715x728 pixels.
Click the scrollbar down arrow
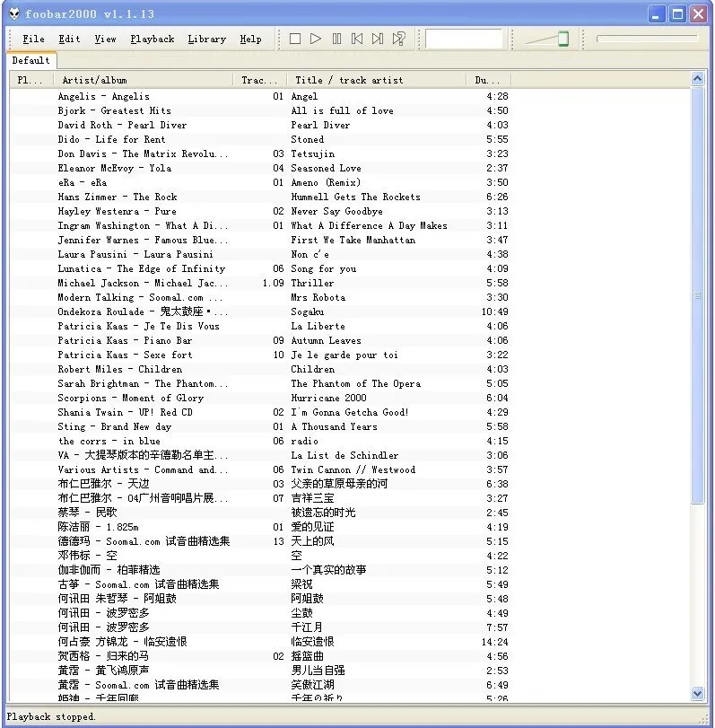coord(697,694)
